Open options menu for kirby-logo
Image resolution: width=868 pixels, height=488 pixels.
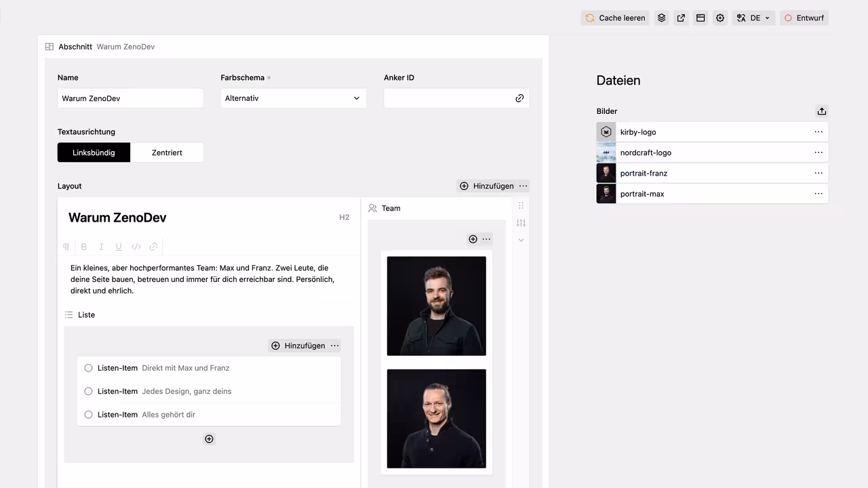point(818,132)
